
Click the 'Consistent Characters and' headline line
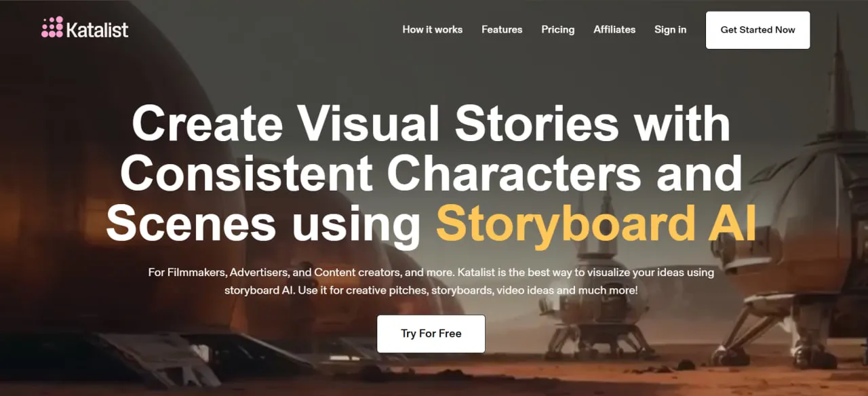pyautogui.click(x=431, y=174)
